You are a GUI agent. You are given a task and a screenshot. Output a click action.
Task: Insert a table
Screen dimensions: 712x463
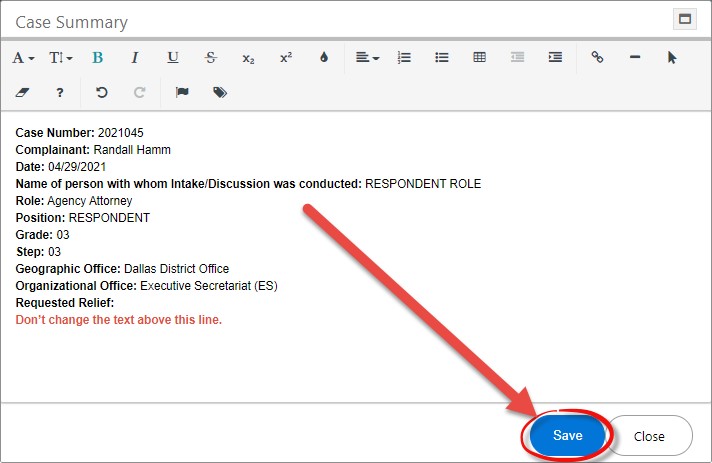tap(480, 57)
